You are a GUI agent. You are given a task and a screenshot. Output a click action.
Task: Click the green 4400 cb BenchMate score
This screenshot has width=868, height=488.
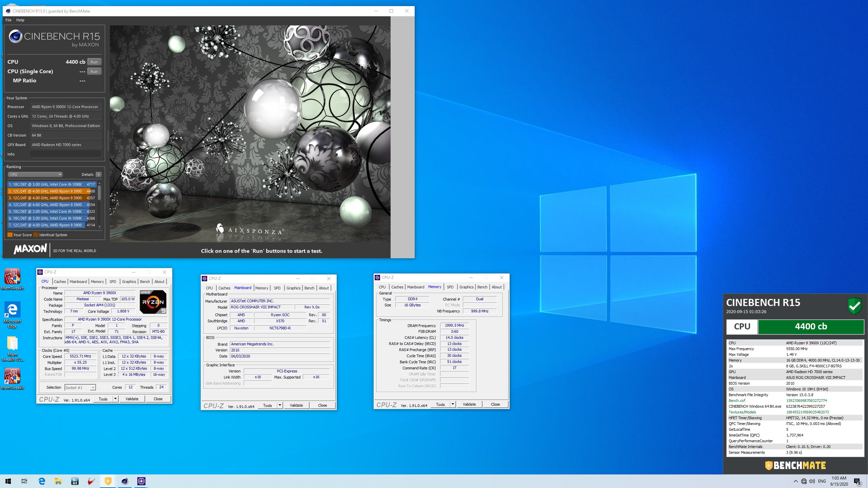coord(811,326)
